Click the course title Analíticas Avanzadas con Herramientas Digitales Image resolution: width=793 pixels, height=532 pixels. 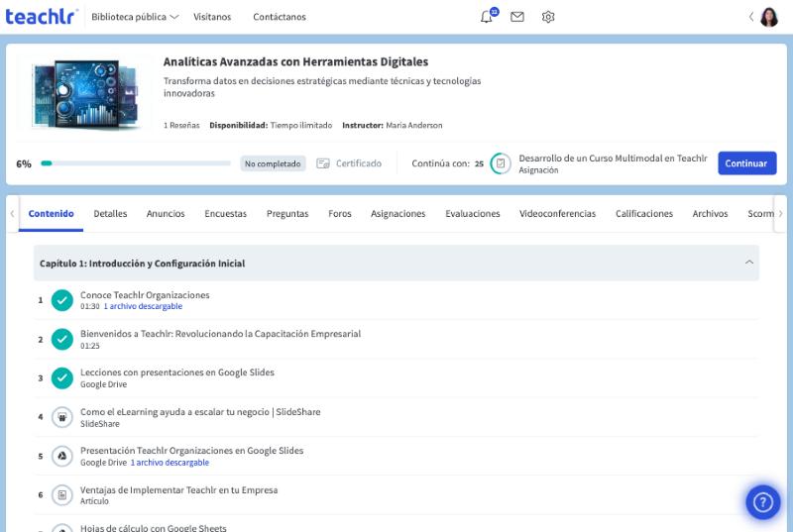(x=295, y=61)
